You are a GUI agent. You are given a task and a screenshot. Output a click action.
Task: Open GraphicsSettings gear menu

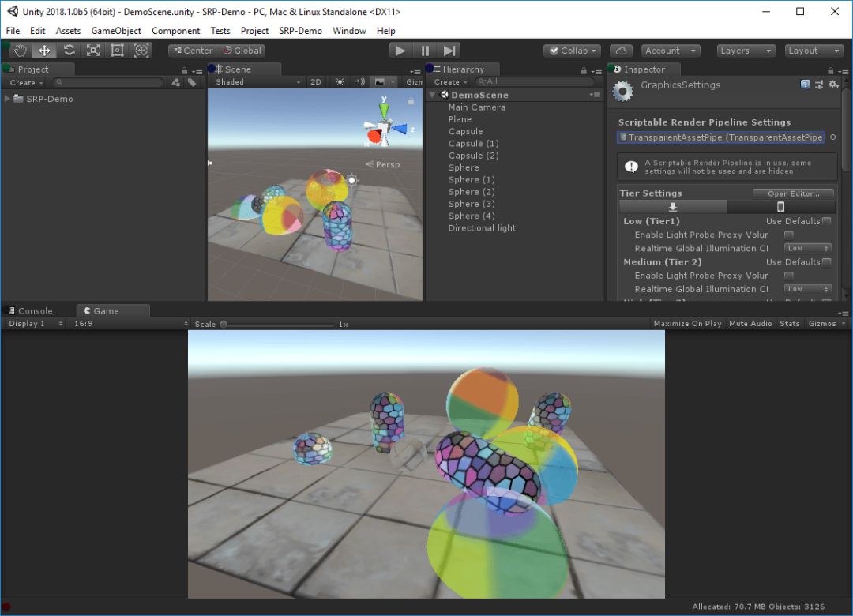[833, 85]
